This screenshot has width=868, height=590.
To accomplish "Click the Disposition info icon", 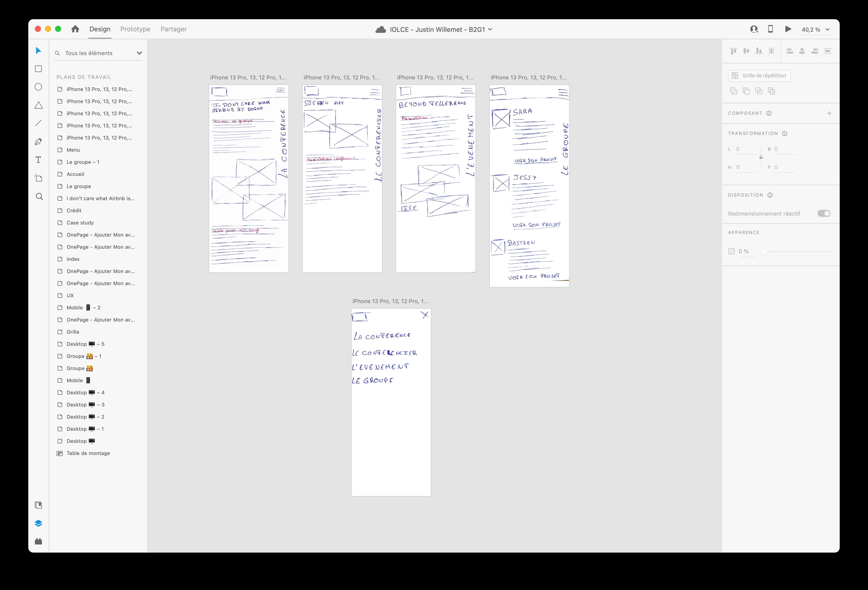I will 770,195.
